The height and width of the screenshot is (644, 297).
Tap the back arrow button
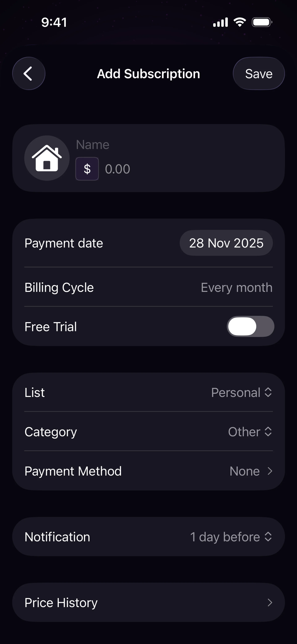point(28,73)
